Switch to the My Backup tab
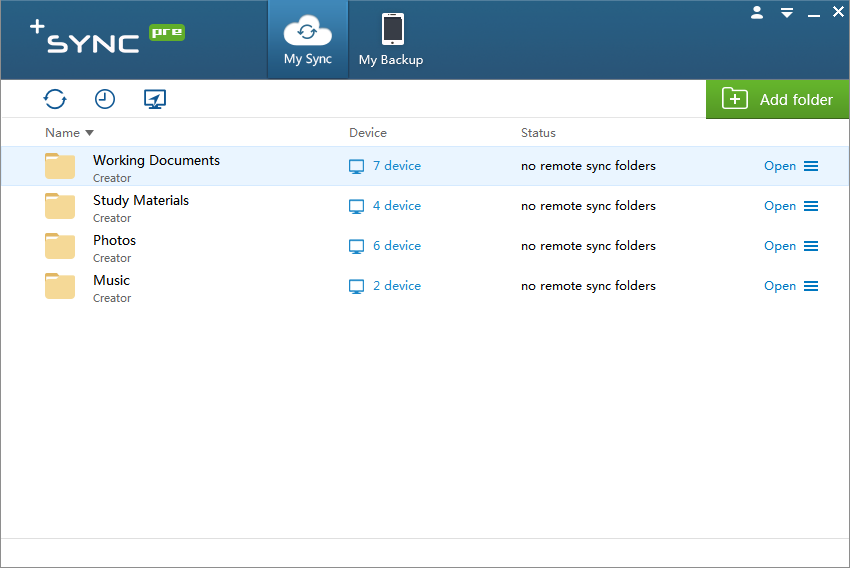 coord(391,40)
